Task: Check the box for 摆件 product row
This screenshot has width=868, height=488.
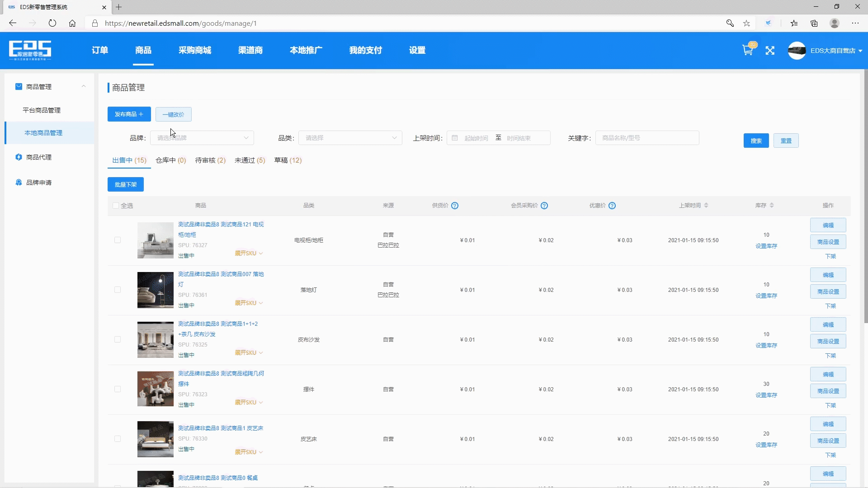Action: tap(118, 389)
